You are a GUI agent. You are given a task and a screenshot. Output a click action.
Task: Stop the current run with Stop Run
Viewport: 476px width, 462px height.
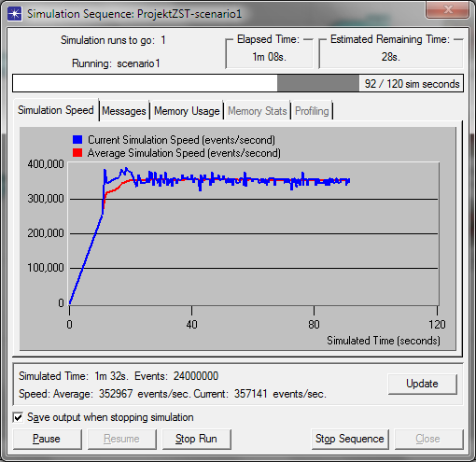(196, 439)
